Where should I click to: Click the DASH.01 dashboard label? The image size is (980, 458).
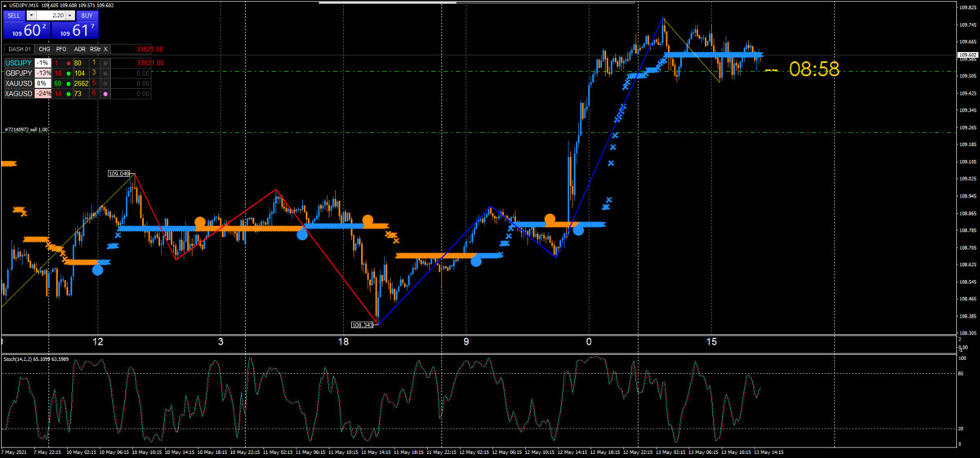[x=20, y=49]
